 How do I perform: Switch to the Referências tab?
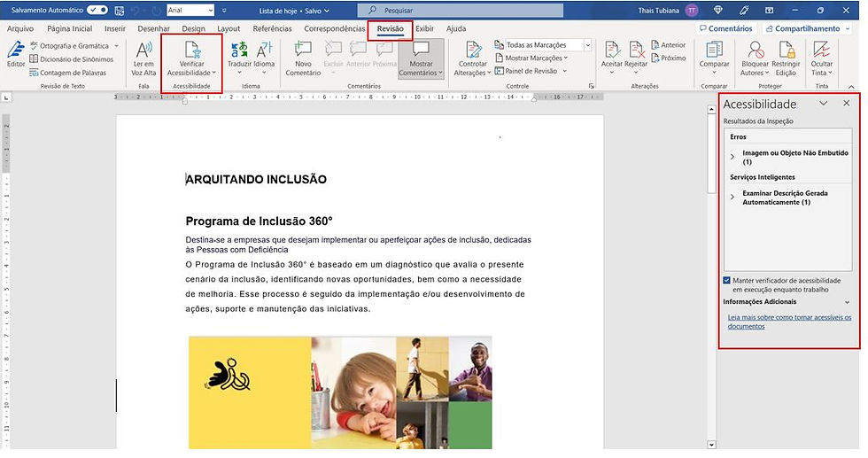[273, 29]
